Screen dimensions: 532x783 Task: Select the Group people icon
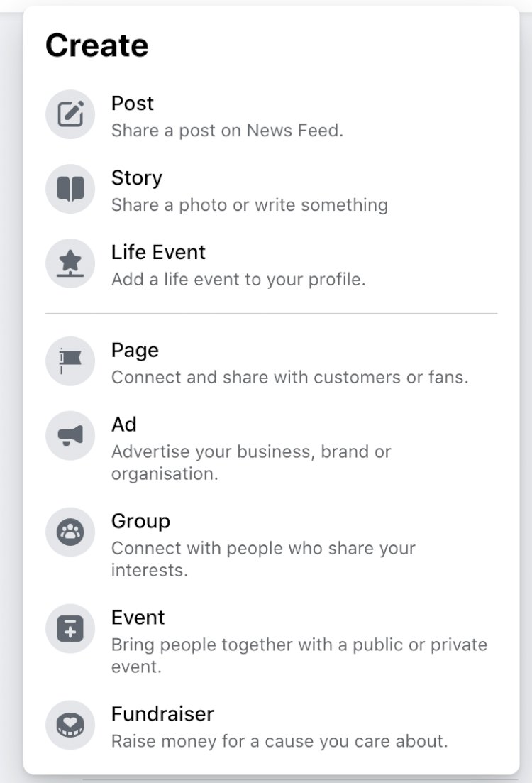pos(70,532)
